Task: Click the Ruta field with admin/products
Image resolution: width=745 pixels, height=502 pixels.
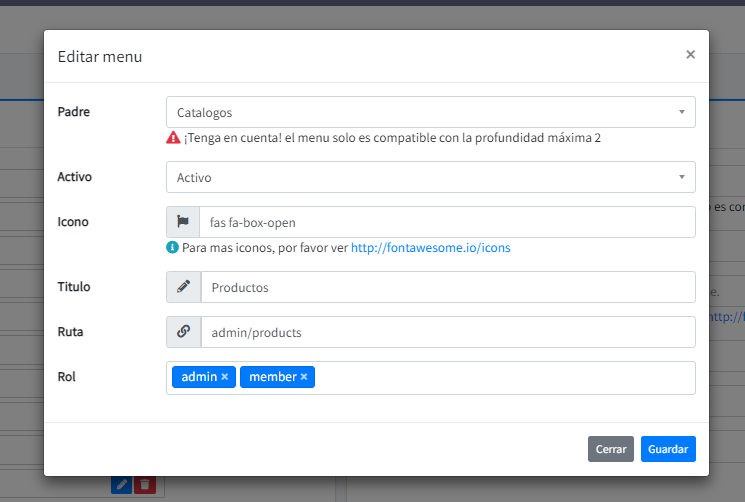Action: coord(447,332)
